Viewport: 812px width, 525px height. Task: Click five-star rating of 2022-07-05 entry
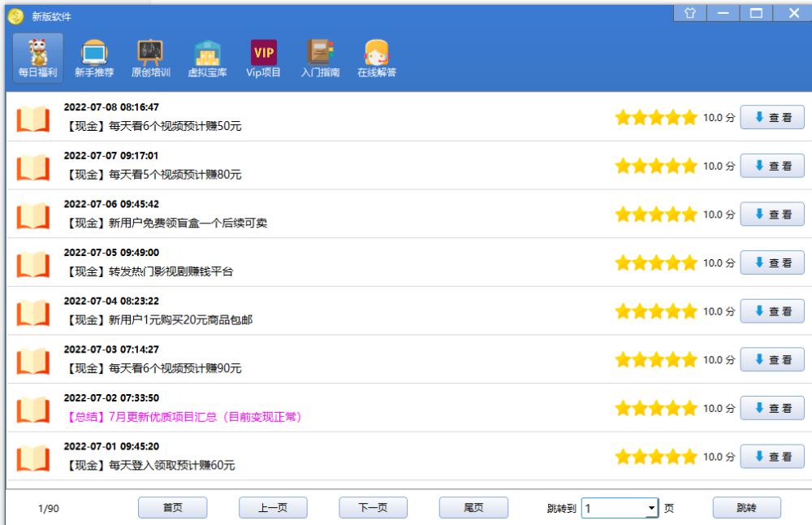pos(656,262)
